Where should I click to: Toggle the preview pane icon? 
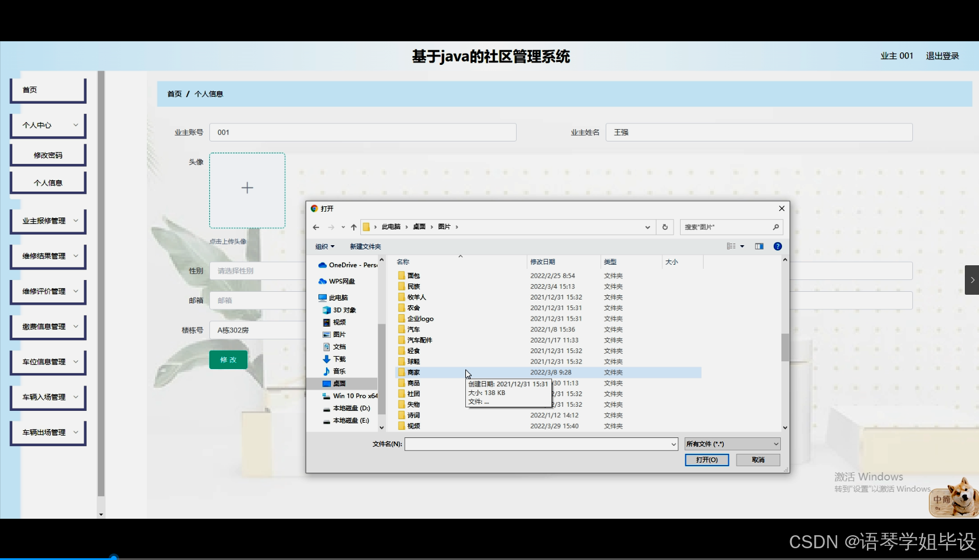click(759, 246)
